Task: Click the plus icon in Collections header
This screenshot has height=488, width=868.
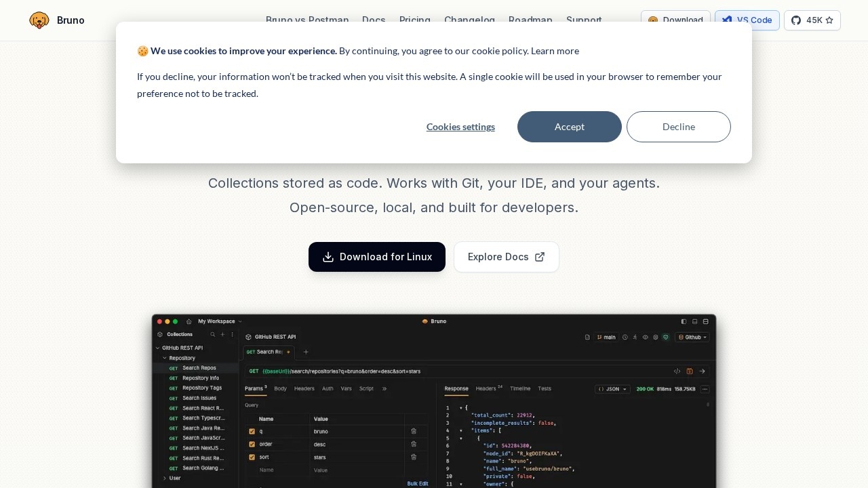Action: (x=222, y=334)
